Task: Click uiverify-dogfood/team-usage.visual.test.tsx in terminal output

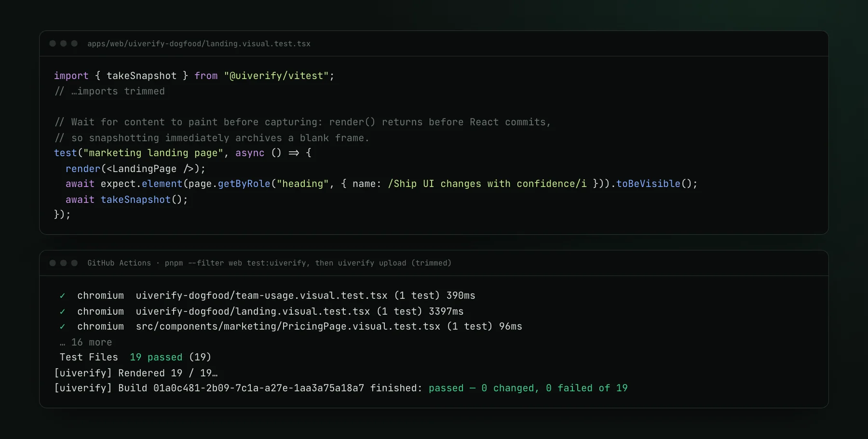Action: click(x=262, y=296)
